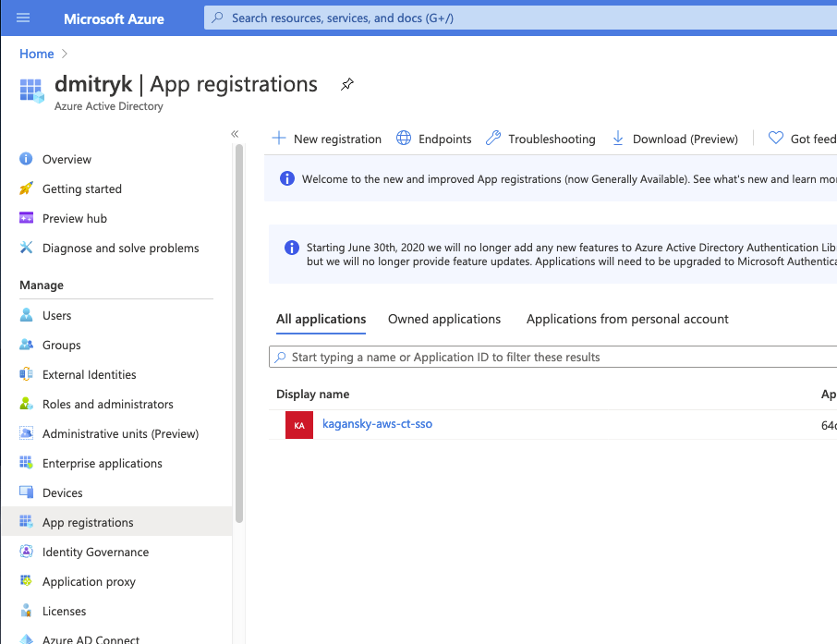
Task: Click the Identity Governance icon
Action: [x=26, y=552]
